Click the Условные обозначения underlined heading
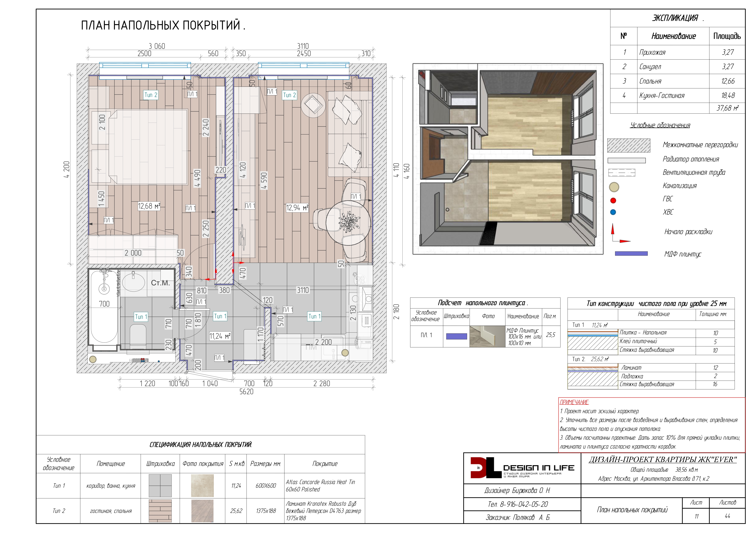756x535 pixels. (x=660, y=125)
